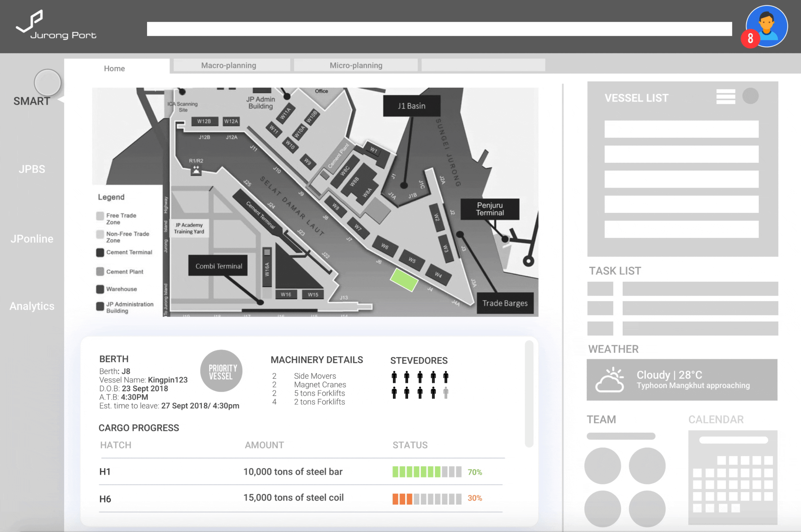Click the J1 Basin map label
Viewport: 801px width, 532px height.
tap(412, 106)
